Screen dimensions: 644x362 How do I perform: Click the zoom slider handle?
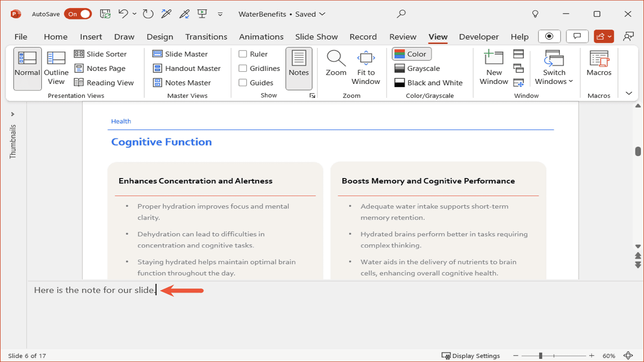541,356
